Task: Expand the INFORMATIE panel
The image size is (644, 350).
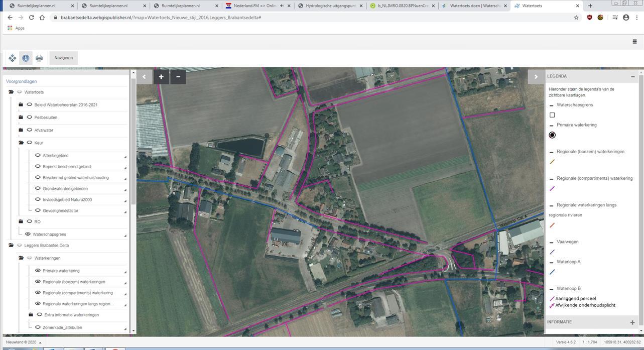Action: click(632, 322)
